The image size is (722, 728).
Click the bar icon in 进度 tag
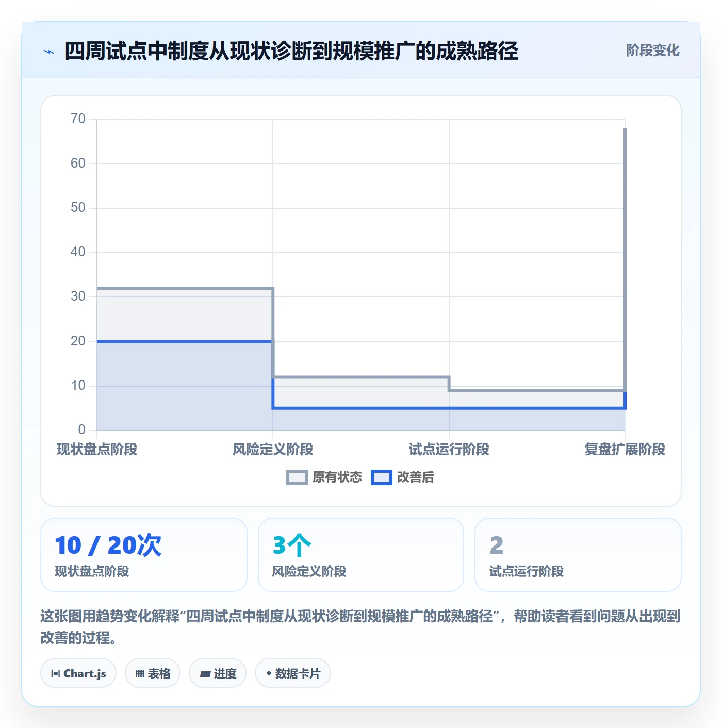tap(205, 674)
